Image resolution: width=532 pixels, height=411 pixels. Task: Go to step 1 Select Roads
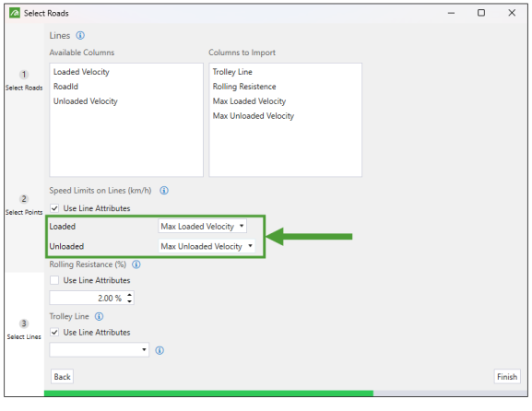coord(24,80)
